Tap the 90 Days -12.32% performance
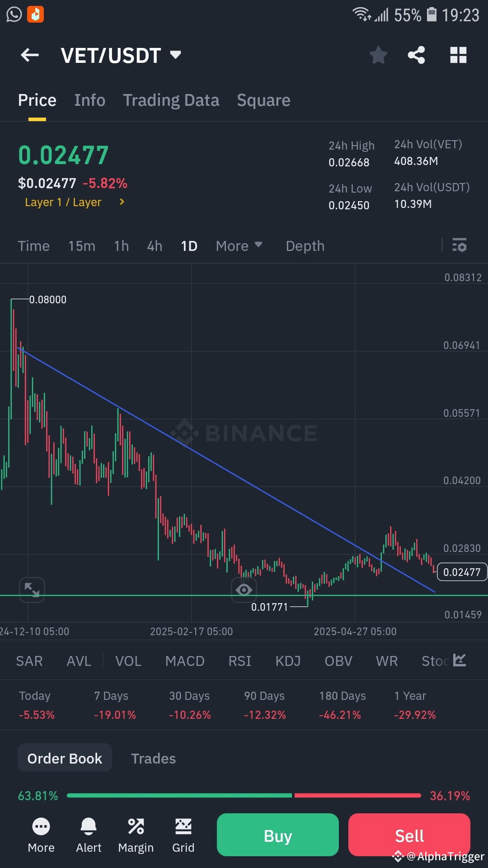This screenshot has height=868, width=488. (265, 705)
